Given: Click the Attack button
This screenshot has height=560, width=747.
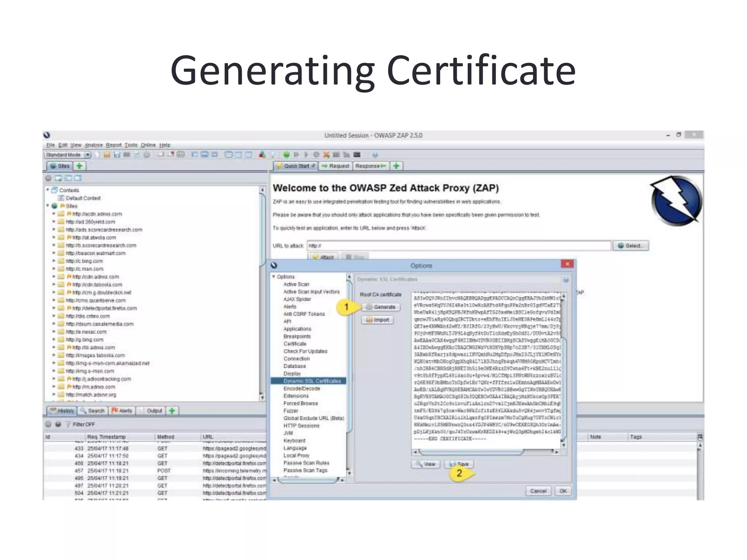Looking at the screenshot, I should click(x=323, y=257).
